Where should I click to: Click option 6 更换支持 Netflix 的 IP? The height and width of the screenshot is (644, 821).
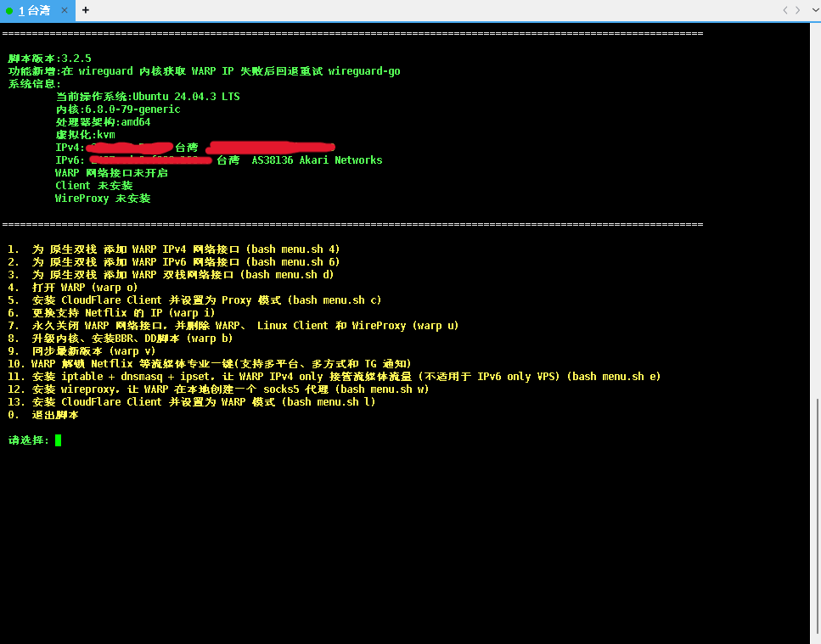coord(111,313)
